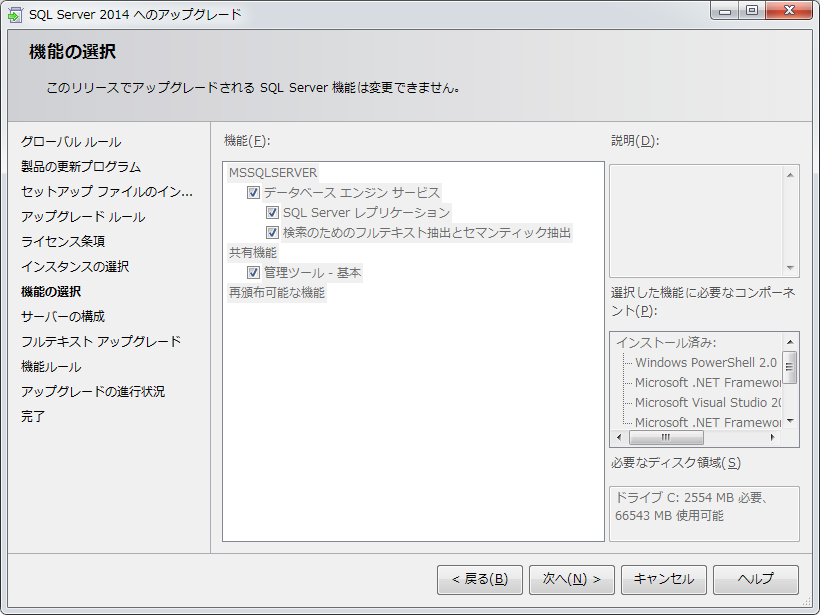This screenshot has height=615, width=820.
Task: Open the サーバーの構成 step in sidebar
Action: [63, 317]
